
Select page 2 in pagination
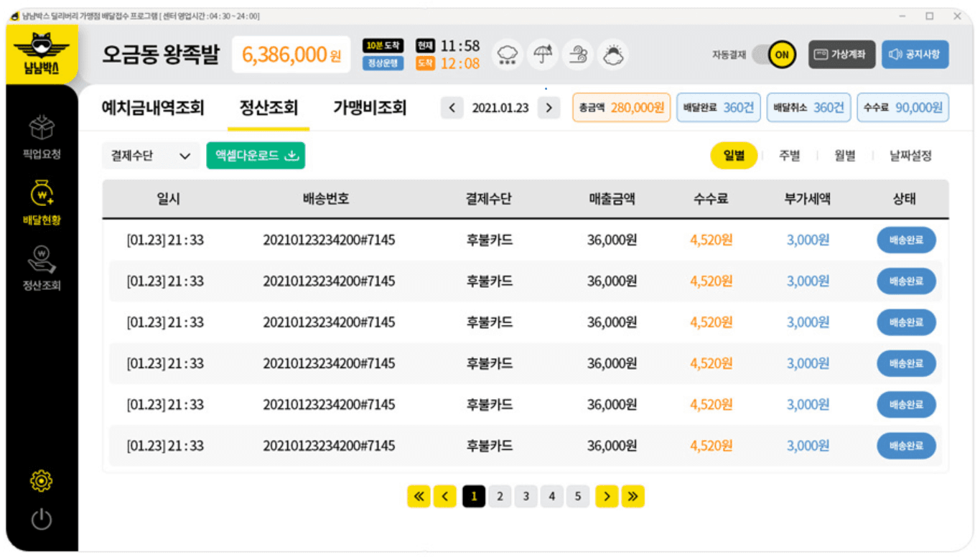coord(500,496)
